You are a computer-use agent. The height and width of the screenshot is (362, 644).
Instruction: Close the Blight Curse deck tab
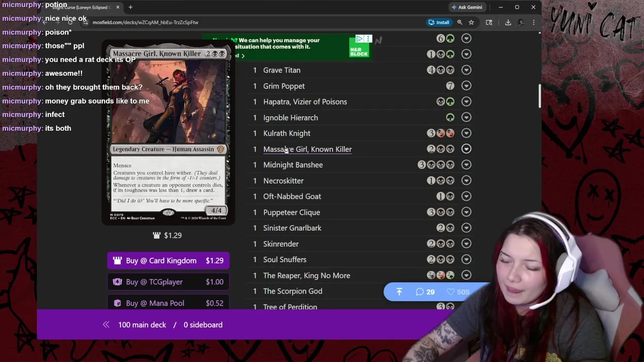pyautogui.click(x=118, y=7)
